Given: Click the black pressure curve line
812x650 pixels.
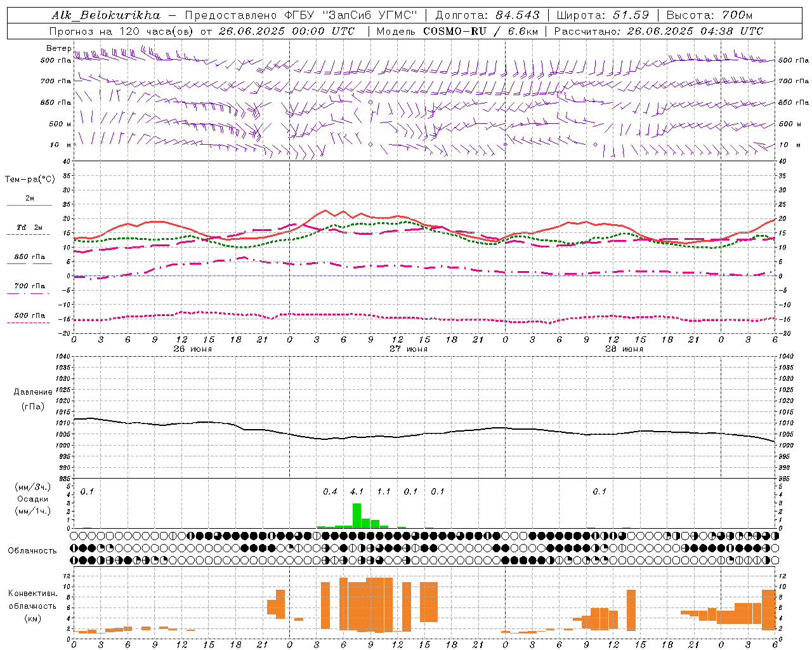Looking at the screenshot, I should (x=424, y=434).
